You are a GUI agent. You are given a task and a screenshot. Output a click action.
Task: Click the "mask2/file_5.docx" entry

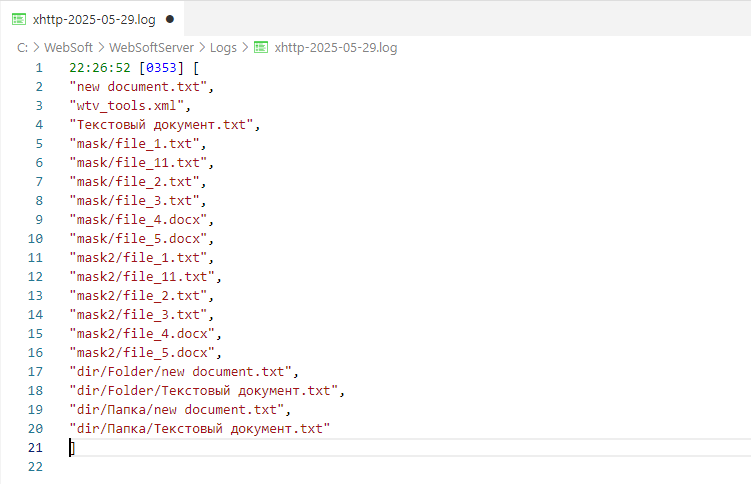tap(142, 353)
